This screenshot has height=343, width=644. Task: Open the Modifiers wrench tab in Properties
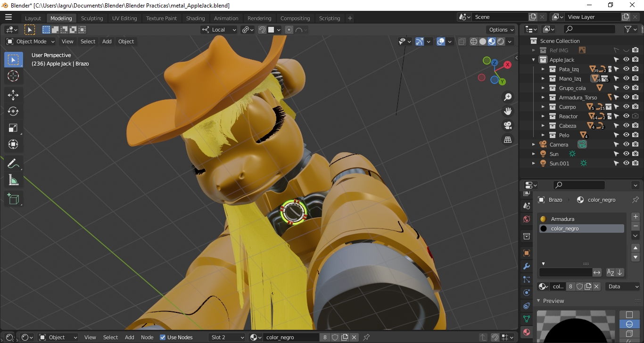coord(527,267)
